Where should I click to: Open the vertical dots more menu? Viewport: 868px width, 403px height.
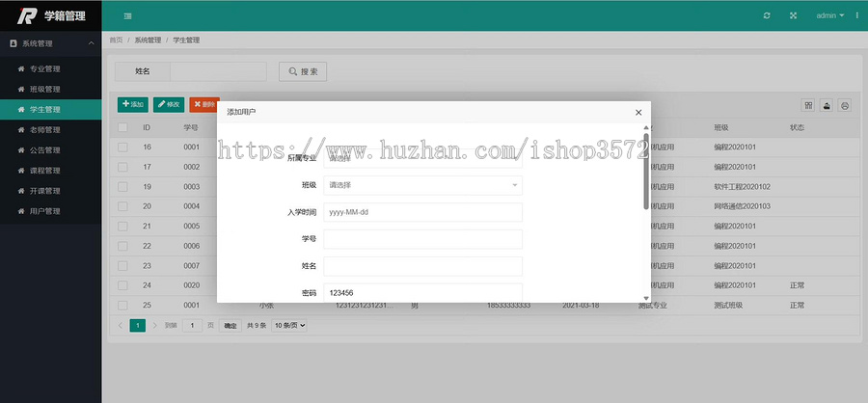[x=857, y=15]
